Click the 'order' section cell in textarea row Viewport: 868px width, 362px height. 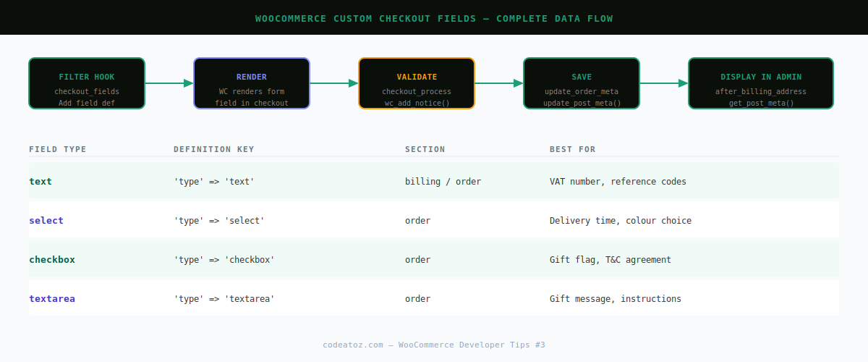click(417, 298)
